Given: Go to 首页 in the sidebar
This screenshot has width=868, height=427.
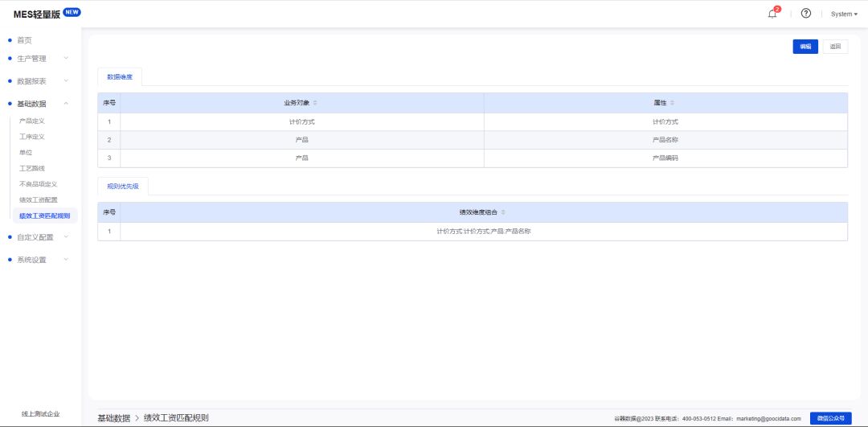Looking at the screenshot, I should point(24,40).
